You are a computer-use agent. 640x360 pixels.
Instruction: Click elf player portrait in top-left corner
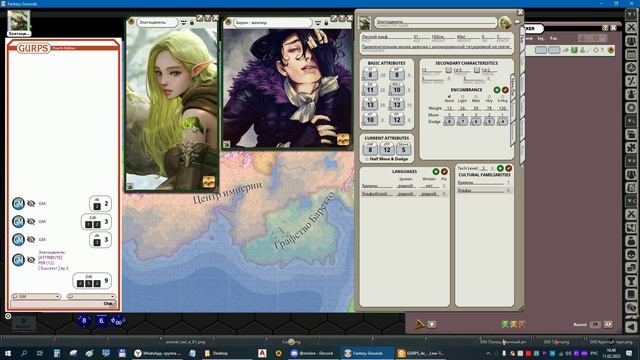pyautogui.click(x=19, y=20)
